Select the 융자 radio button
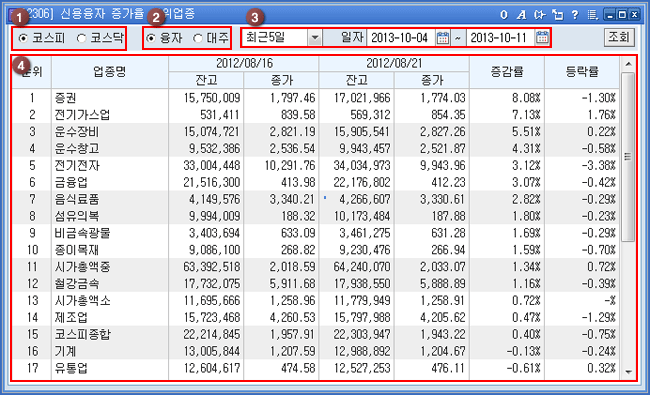The height and width of the screenshot is (395, 650). (x=151, y=38)
